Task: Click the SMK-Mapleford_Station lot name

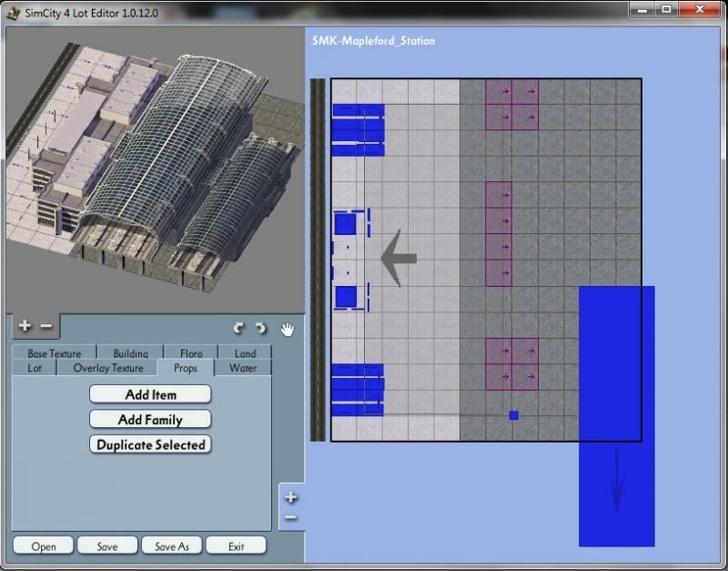Action: point(374,41)
